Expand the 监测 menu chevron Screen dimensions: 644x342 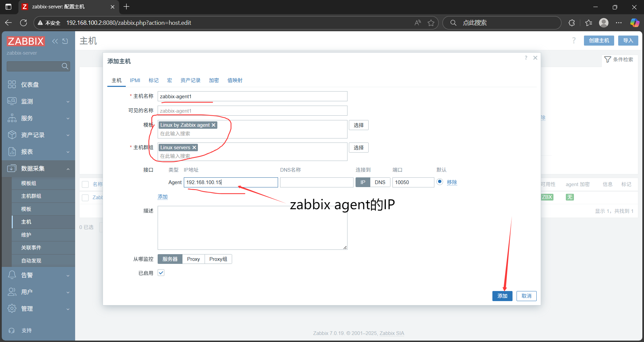[68, 102]
